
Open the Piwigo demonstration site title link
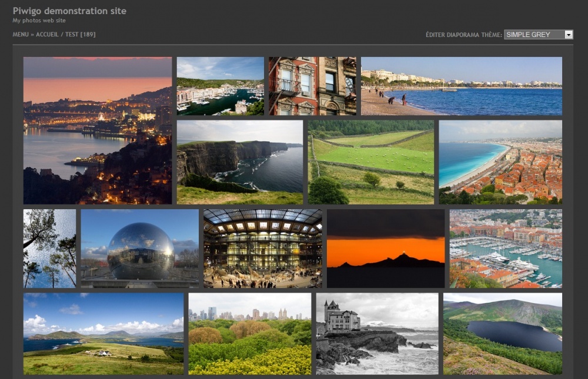pos(69,11)
